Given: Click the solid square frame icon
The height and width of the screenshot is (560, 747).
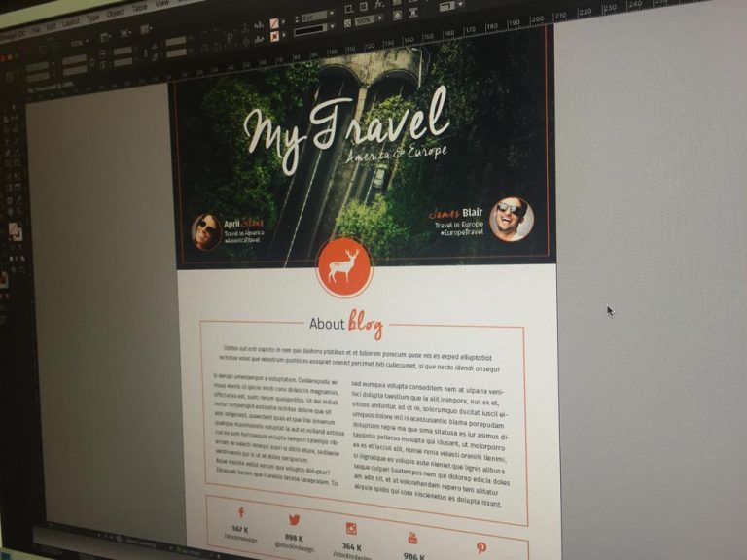Looking at the screenshot, I should point(364,7).
